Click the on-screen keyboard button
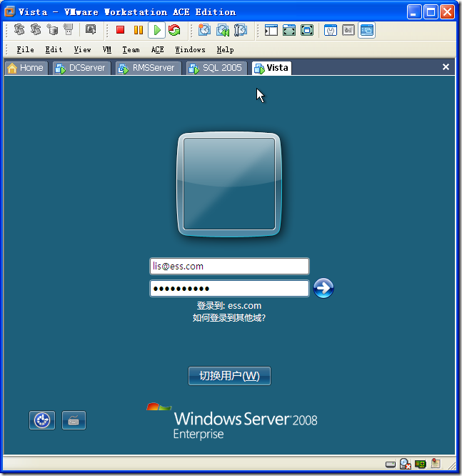Screen dimensions: 462x476 [74, 420]
